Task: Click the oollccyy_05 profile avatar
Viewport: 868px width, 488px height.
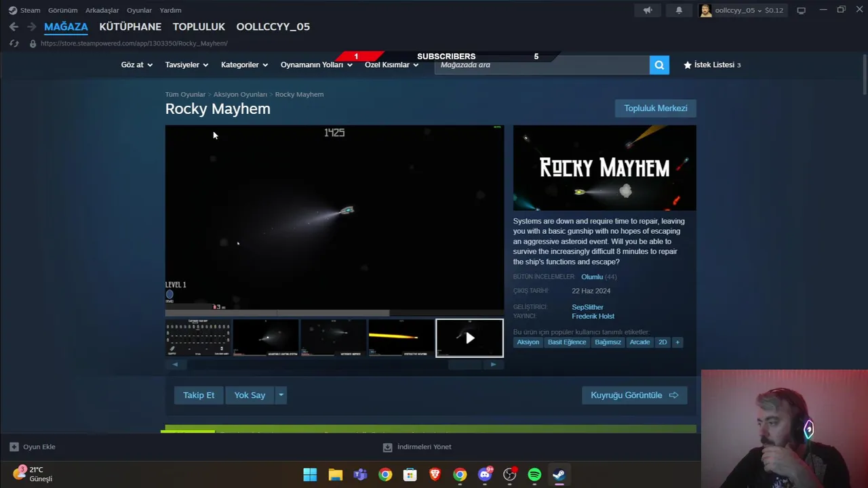Action: tap(705, 10)
